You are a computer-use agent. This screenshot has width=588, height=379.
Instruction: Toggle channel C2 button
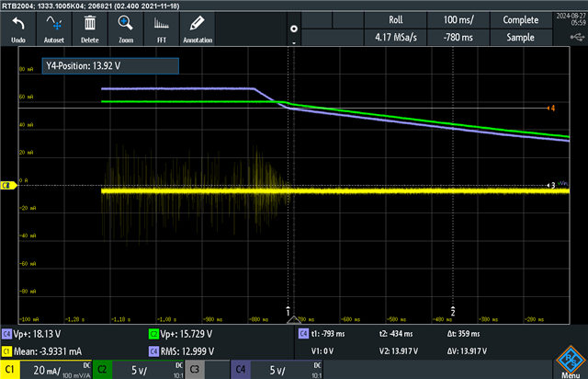102,370
